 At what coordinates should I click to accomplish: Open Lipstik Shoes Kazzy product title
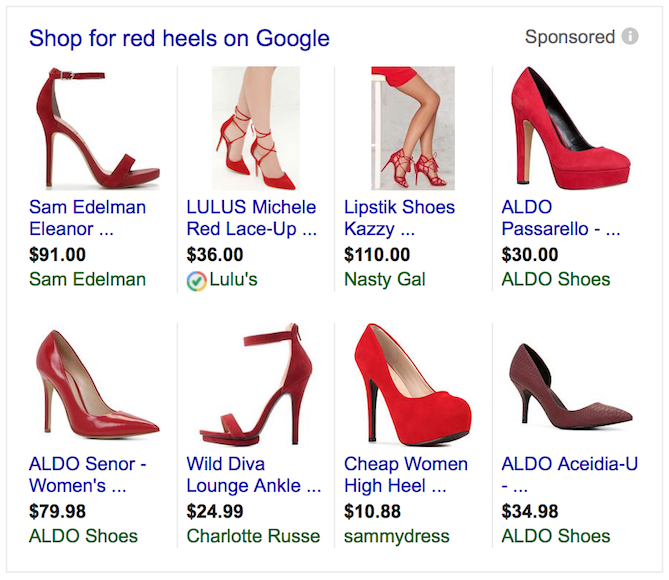(x=399, y=218)
